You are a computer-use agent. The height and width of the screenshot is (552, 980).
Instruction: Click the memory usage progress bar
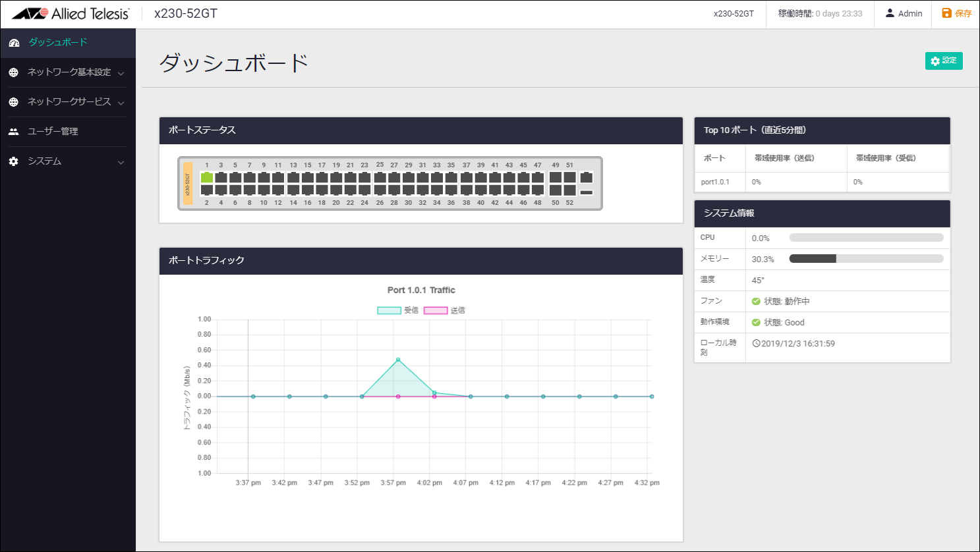click(866, 259)
